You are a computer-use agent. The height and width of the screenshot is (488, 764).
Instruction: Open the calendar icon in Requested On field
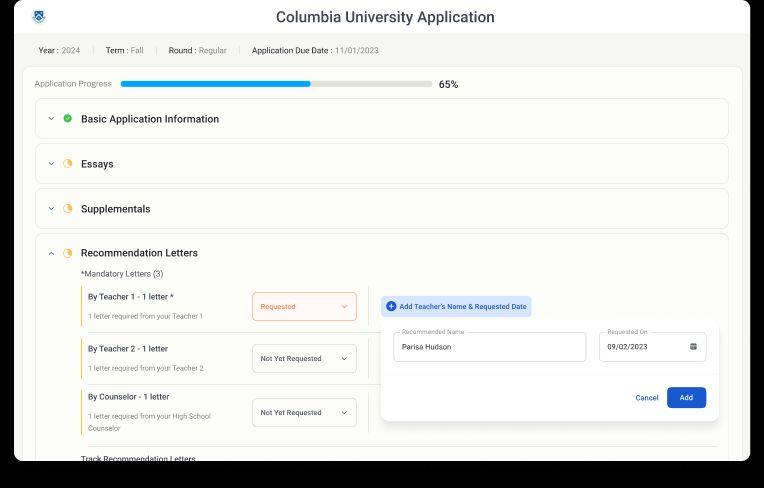pyautogui.click(x=693, y=346)
